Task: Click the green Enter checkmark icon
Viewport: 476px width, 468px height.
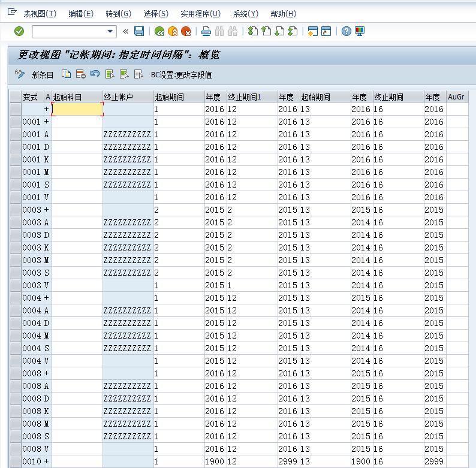Action: click(x=19, y=31)
